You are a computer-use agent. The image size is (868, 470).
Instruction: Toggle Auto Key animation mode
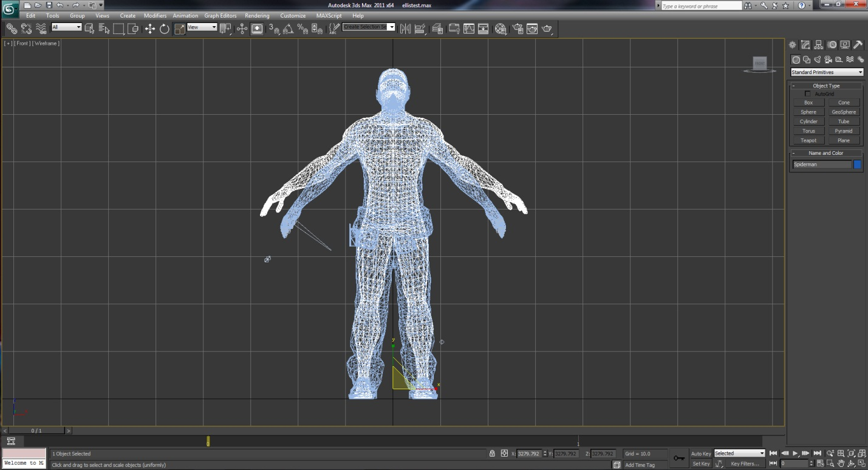coord(700,454)
